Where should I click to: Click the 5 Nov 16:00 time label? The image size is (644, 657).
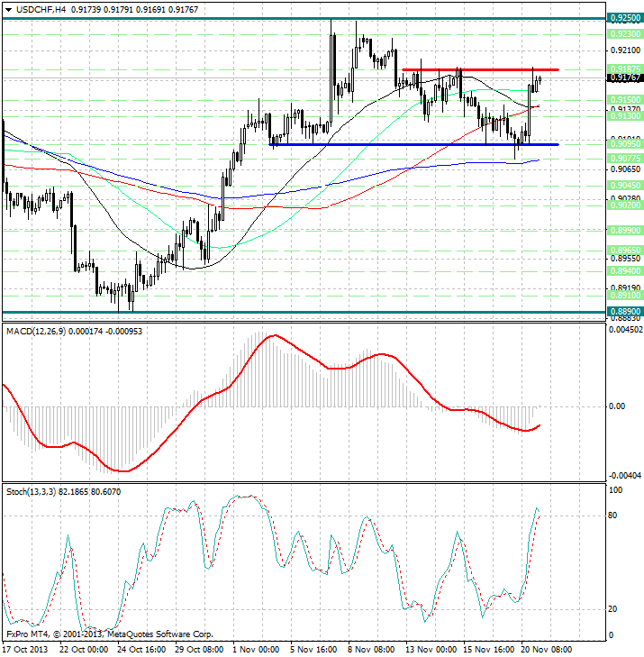coord(313,650)
